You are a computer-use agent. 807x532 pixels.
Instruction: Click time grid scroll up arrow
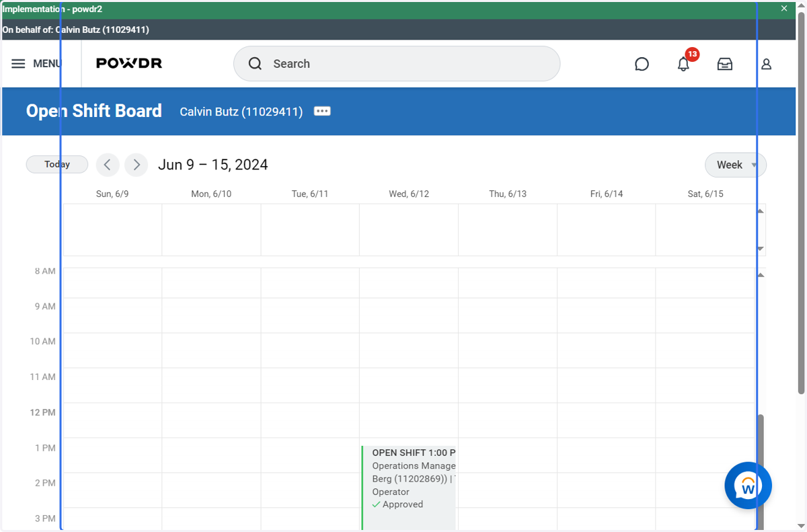(x=761, y=275)
